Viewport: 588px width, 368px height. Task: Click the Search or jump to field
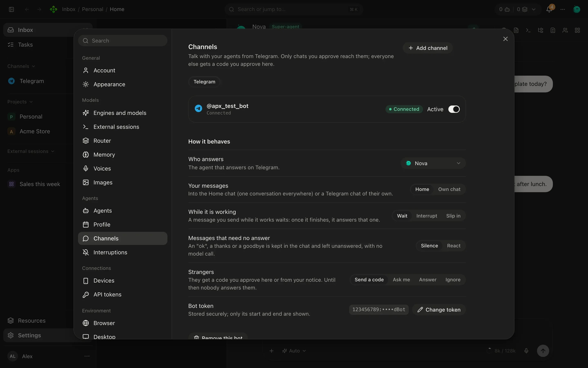(x=294, y=9)
